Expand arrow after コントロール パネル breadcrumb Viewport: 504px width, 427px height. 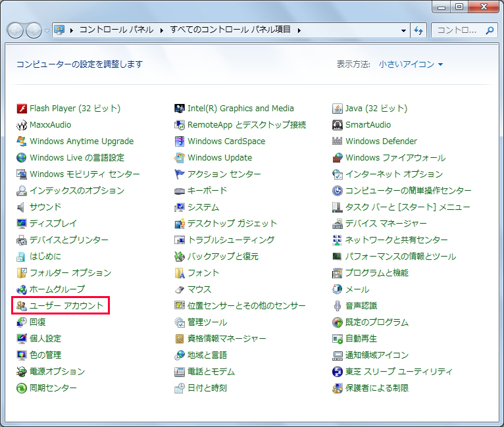(161, 30)
